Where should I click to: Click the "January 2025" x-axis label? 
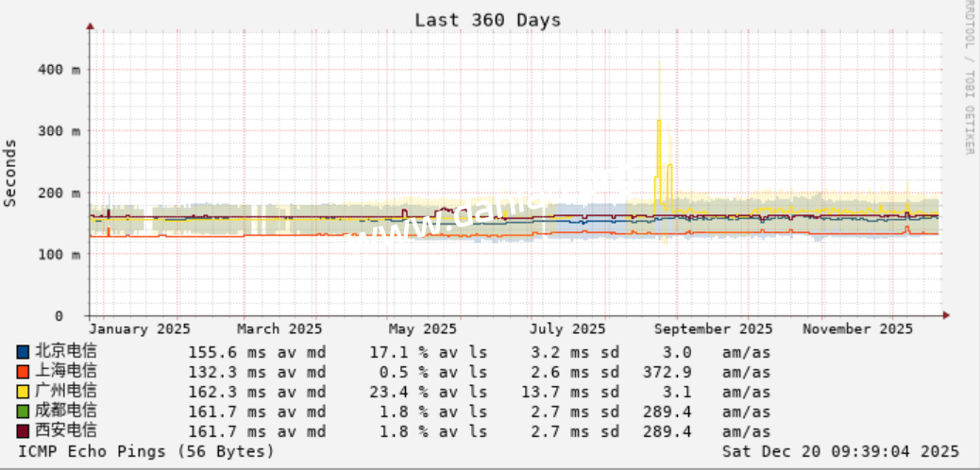[x=140, y=329]
